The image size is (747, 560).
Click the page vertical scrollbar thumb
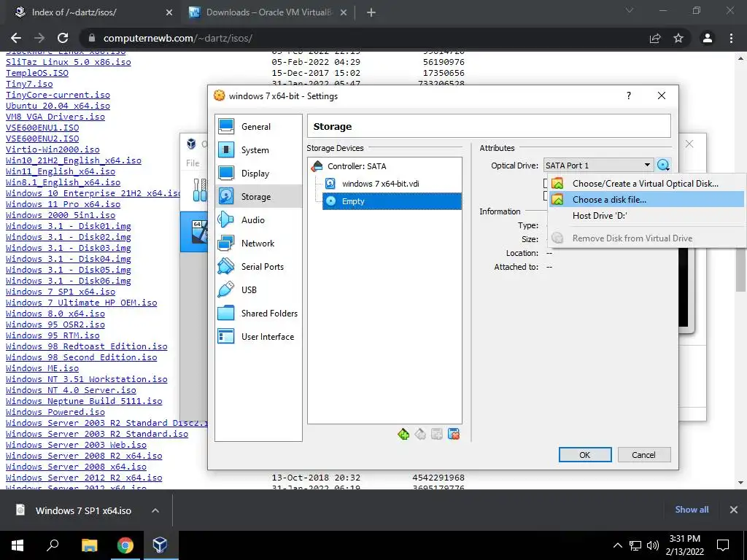pyautogui.click(x=741, y=271)
